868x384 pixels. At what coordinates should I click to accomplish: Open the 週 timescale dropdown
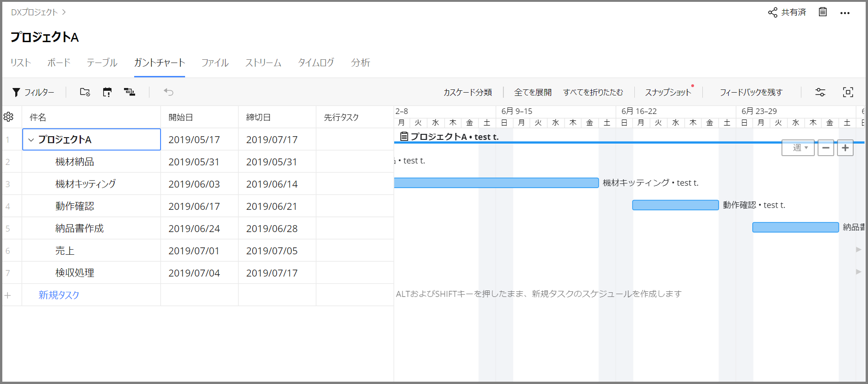click(x=798, y=148)
